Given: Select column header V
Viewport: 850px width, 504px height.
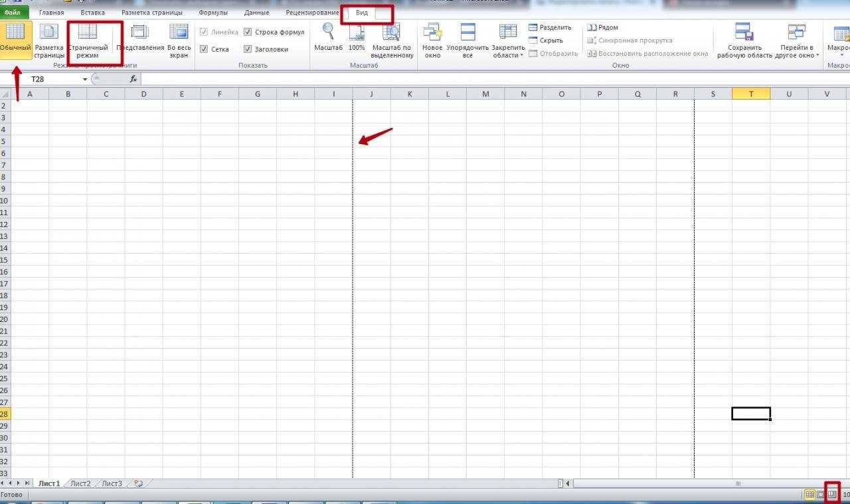Looking at the screenshot, I should click(x=827, y=94).
